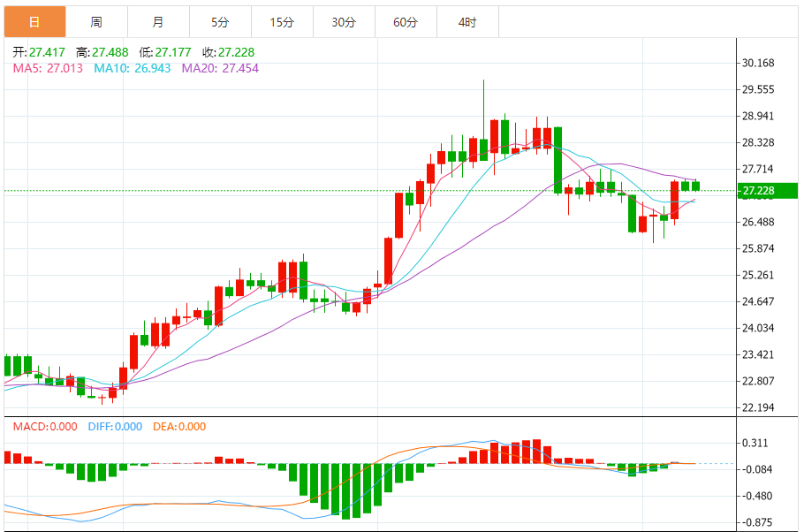This screenshot has height=532, width=804.
Task: Click the 24.034 price axis label
Action: 758,329
